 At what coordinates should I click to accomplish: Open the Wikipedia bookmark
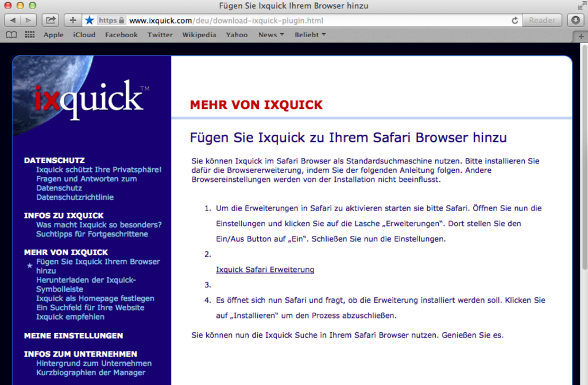point(199,35)
